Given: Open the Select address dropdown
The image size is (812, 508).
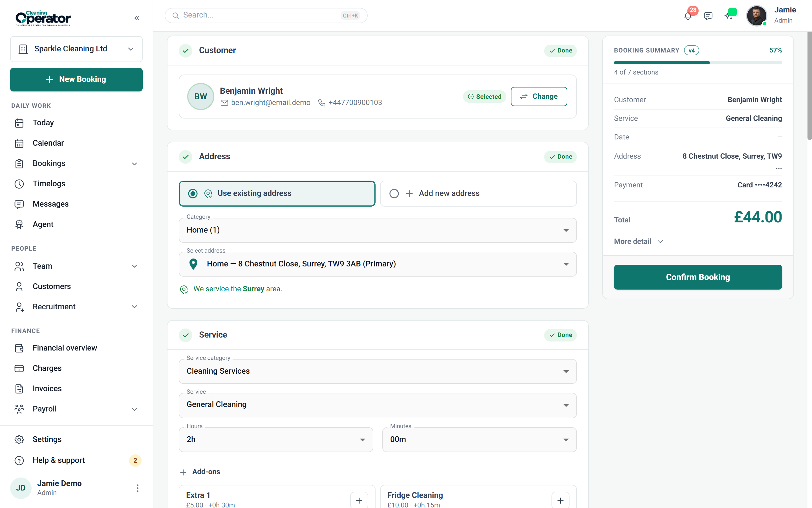Looking at the screenshot, I should [378, 264].
